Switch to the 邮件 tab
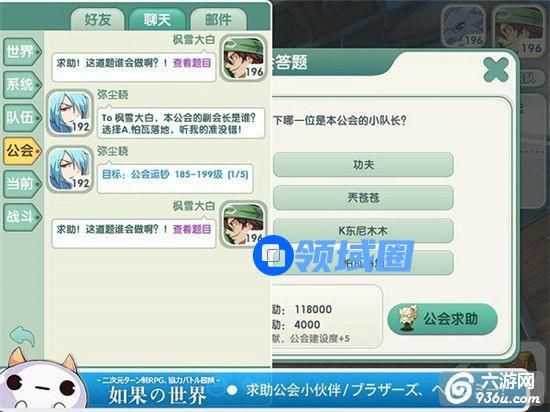550x412 pixels. (218, 19)
